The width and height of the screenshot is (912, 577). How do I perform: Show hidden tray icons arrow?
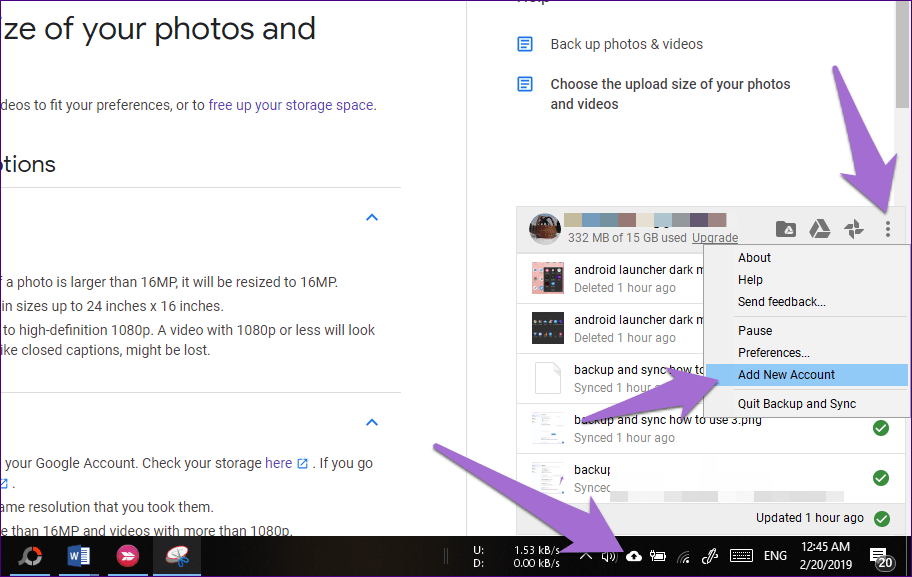click(586, 556)
